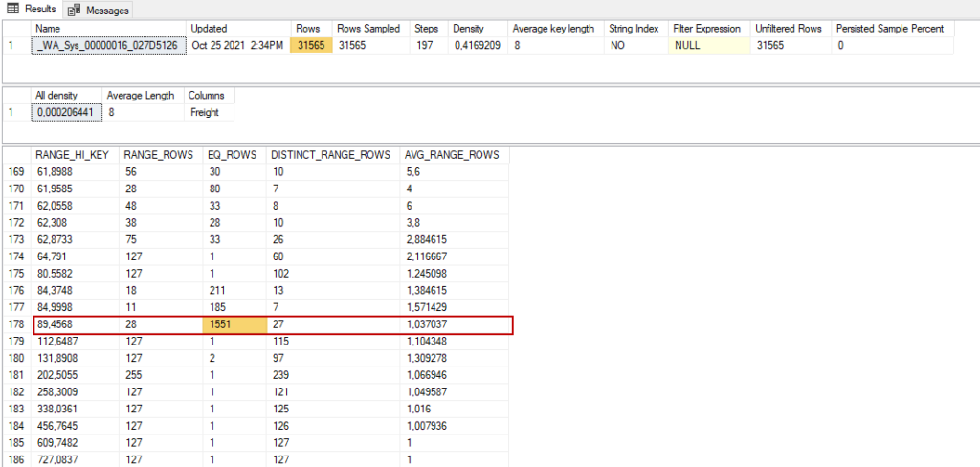Open the Messages tab
The height and width of the screenshot is (467, 980).
(99, 10)
